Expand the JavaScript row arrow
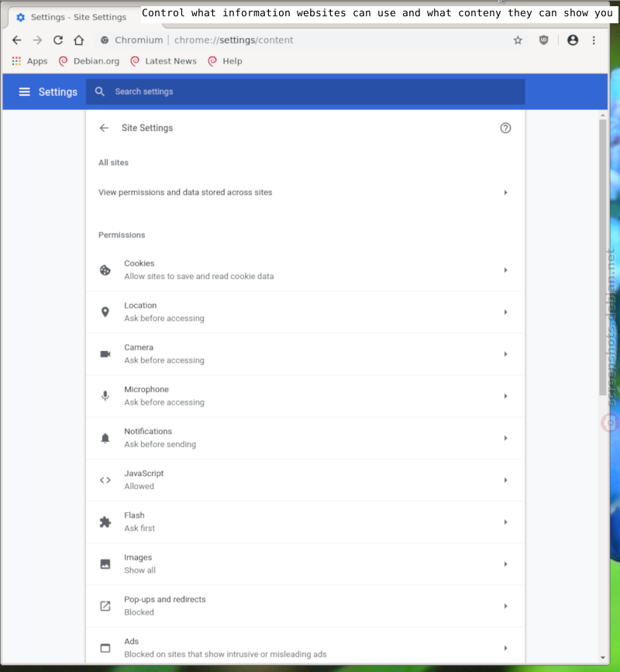 505,480
